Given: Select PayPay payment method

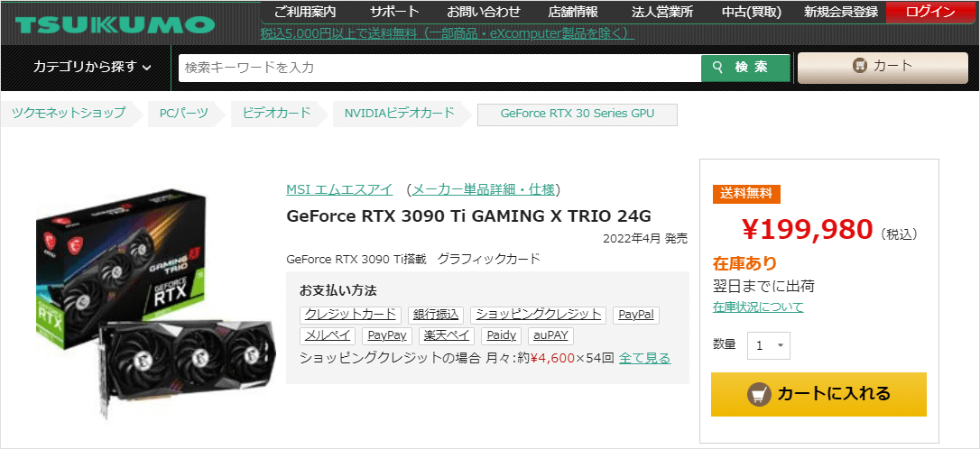Looking at the screenshot, I should tap(387, 336).
